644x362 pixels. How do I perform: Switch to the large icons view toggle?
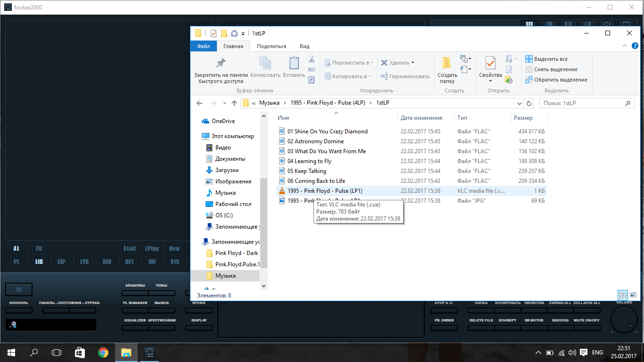634,295
